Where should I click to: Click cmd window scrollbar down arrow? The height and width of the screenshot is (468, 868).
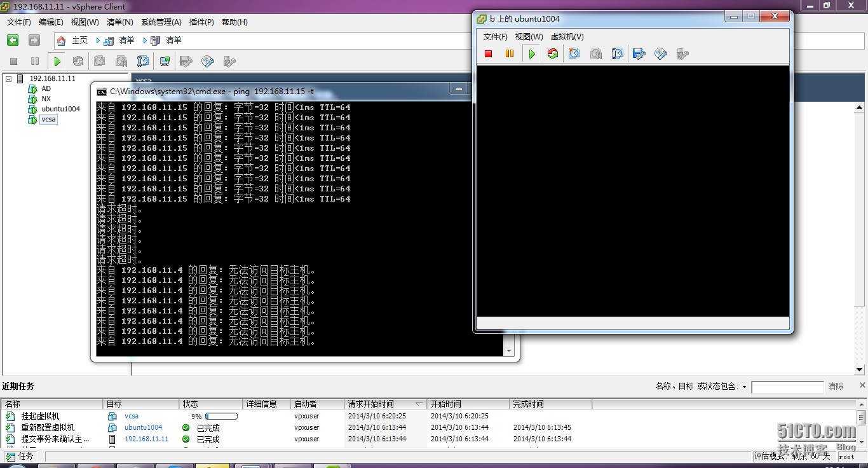(x=508, y=352)
